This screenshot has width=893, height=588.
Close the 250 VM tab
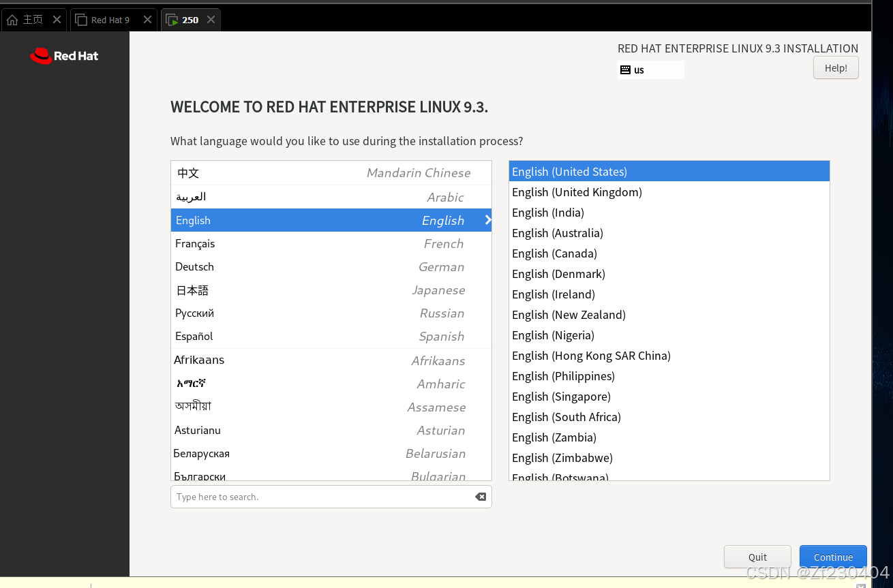pyautogui.click(x=211, y=20)
